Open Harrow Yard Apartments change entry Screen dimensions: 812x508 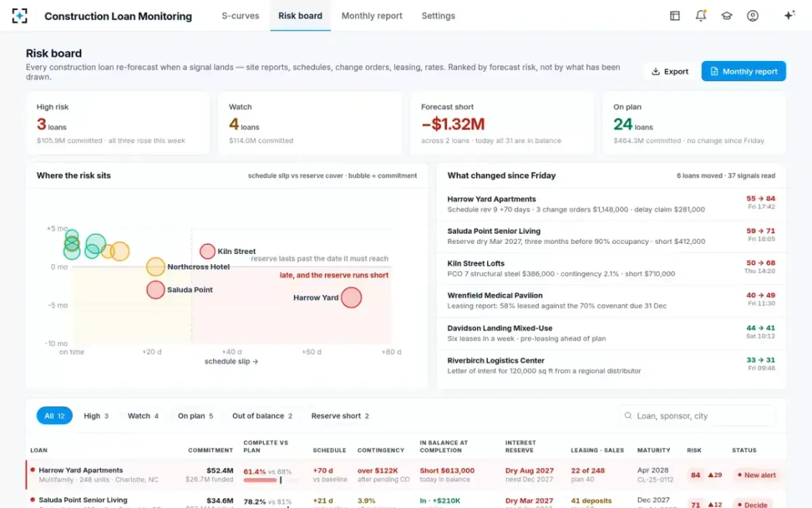tap(611, 205)
